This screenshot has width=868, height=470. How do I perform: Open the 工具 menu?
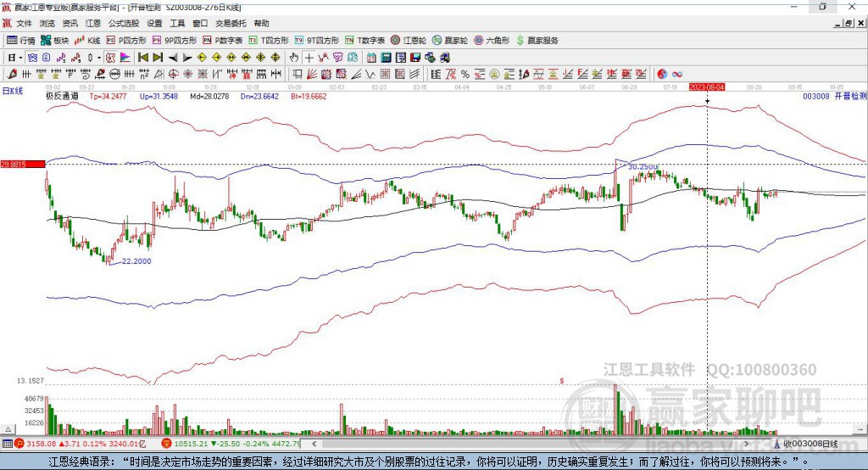click(177, 23)
